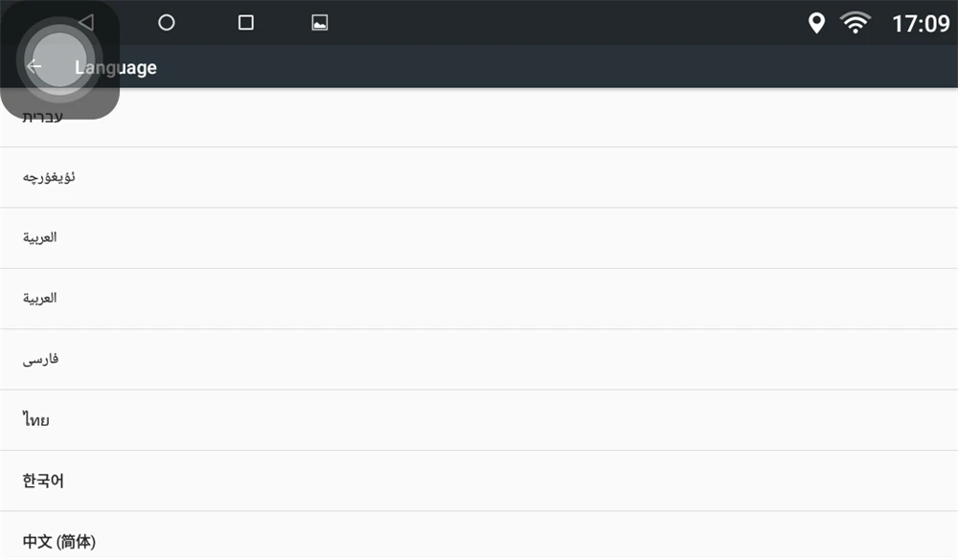Choose 中文 (简体) Simplified Chinese
Image resolution: width=958 pixels, height=560 pixels.
[x=479, y=536]
